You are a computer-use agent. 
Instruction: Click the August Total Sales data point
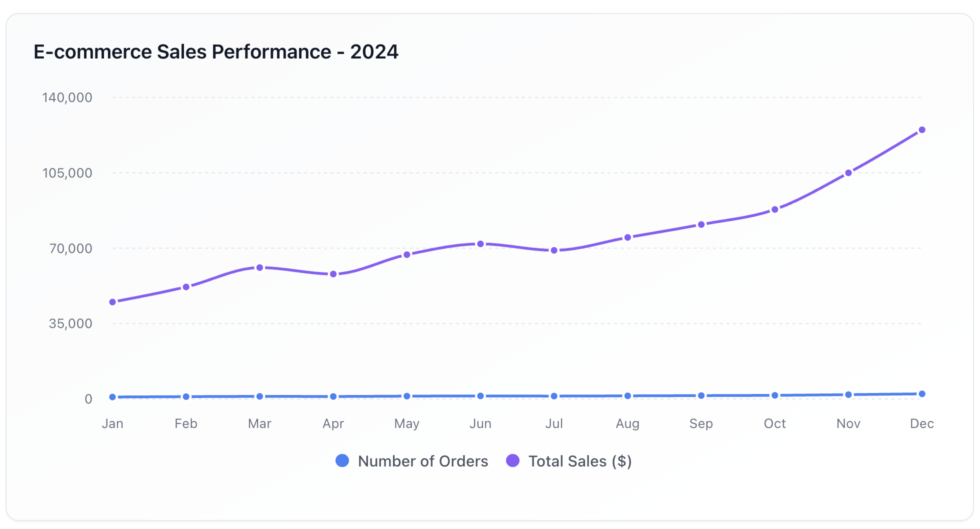(627, 237)
